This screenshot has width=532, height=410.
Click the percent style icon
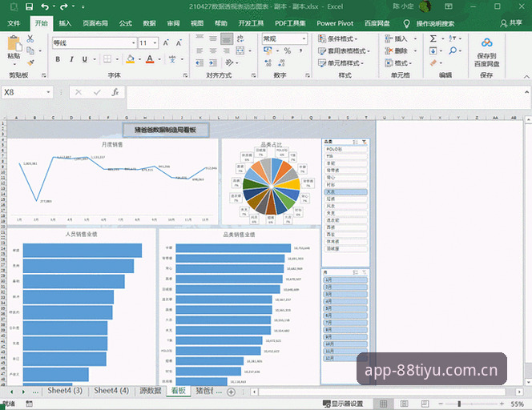288,51
